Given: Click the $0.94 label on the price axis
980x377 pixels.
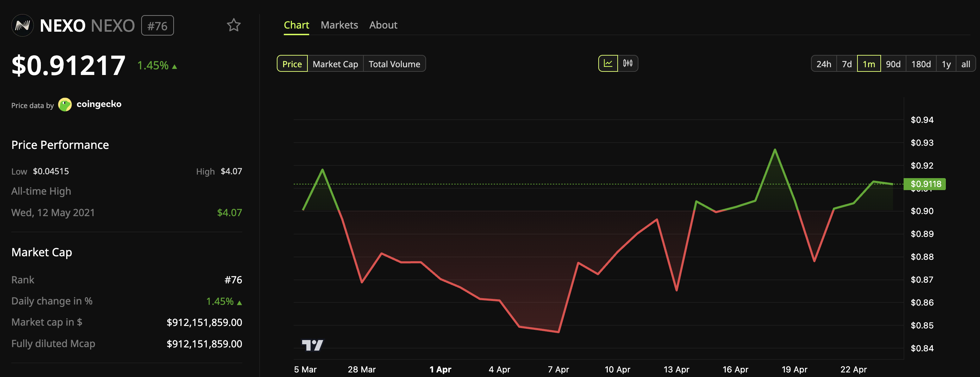Looking at the screenshot, I should [922, 120].
